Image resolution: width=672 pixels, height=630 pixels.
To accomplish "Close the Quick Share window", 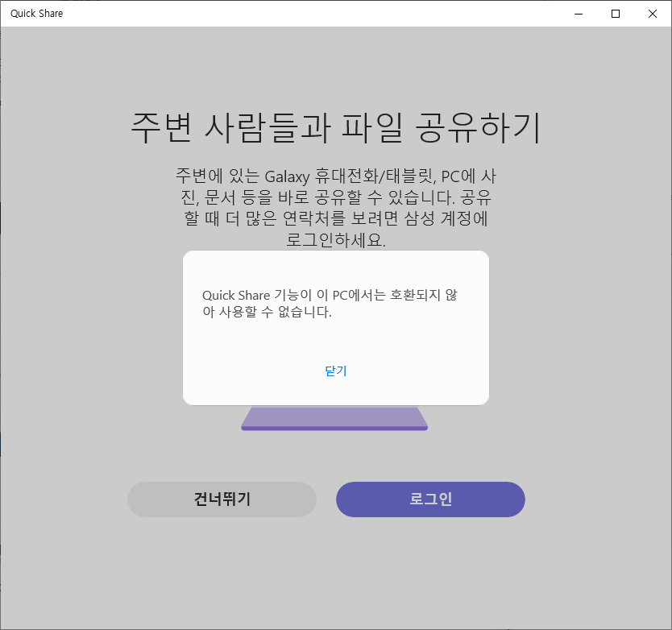I will [653, 14].
